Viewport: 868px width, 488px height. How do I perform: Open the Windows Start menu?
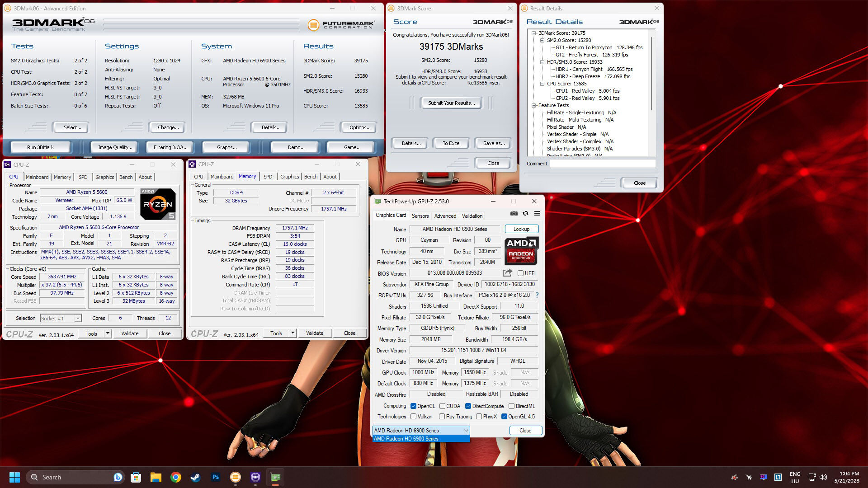pyautogui.click(x=14, y=477)
